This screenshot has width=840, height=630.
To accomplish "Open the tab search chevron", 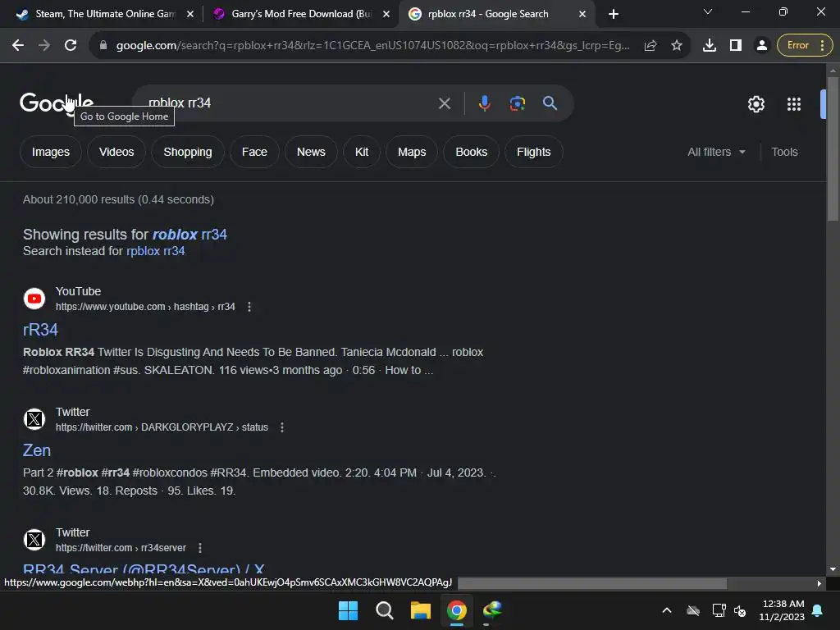I will [x=708, y=11].
